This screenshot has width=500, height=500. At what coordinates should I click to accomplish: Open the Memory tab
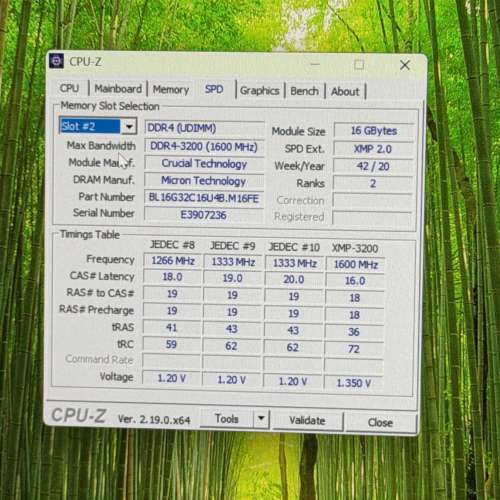coord(171,90)
